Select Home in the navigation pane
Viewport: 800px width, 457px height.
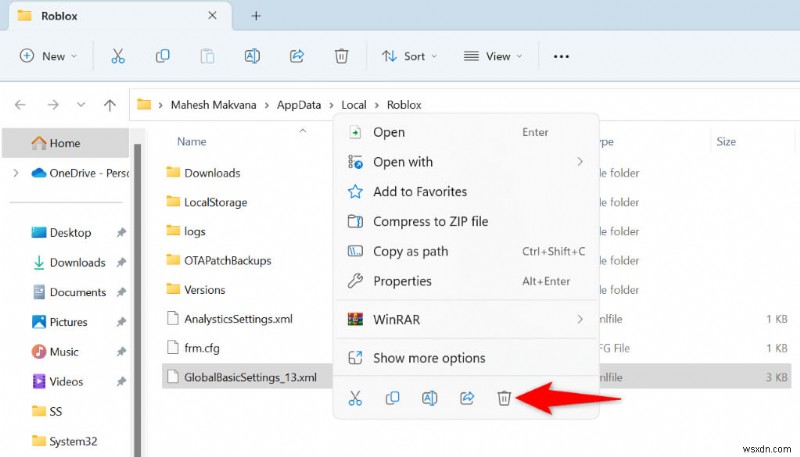[x=65, y=143]
